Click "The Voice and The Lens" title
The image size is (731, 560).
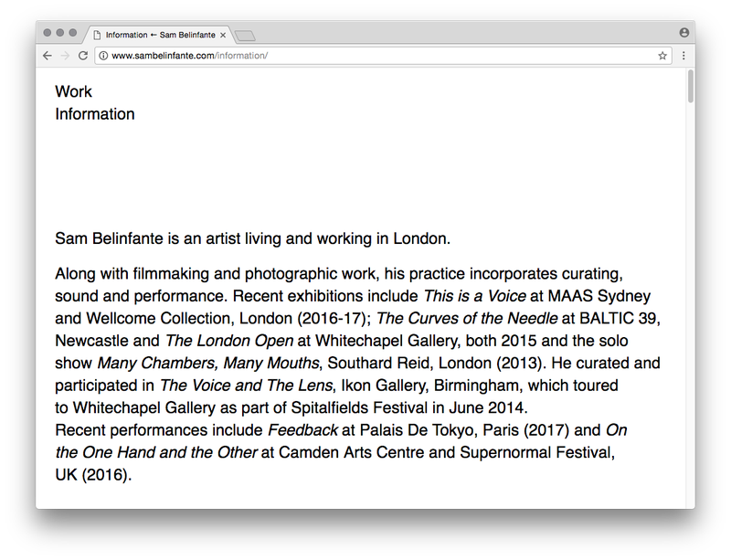(246, 386)
